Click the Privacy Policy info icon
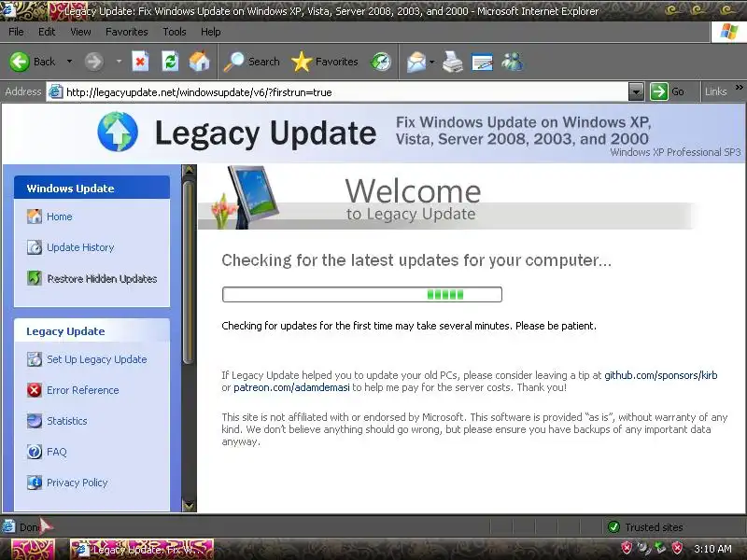The width and height of the screenshot is (747, 560). pos(35,483)
